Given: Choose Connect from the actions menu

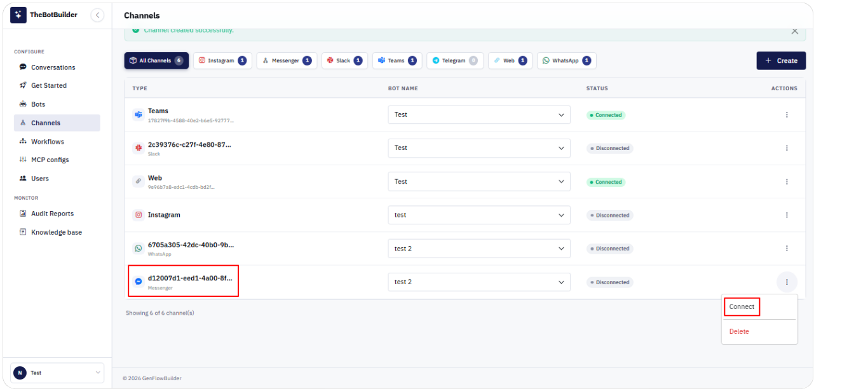Looking at the screenshot, I should (742, 306).
